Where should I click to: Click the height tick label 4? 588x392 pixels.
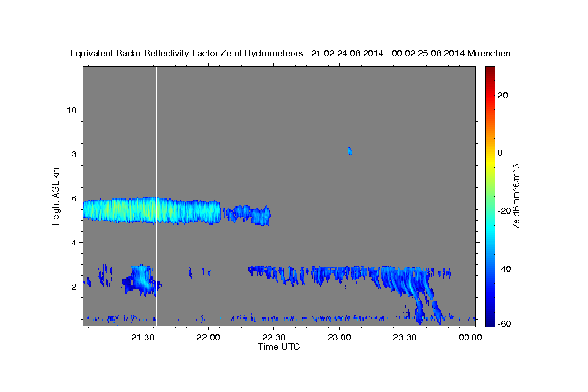(73, 242)
